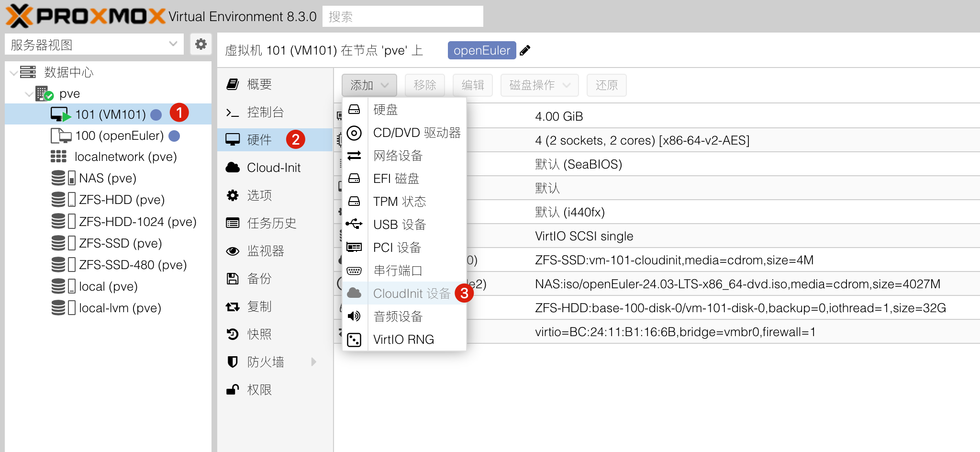Click the 监视器 eye icon
The image size is (980, 452).
(x=233, y=251)
